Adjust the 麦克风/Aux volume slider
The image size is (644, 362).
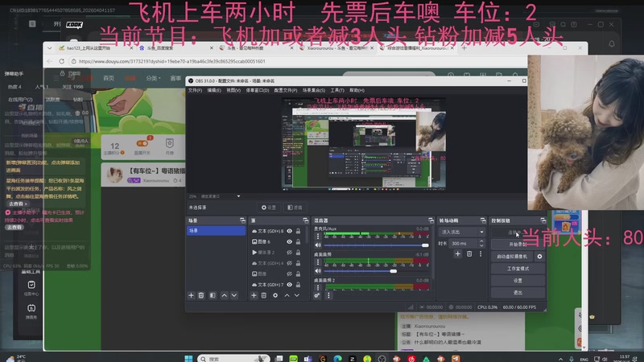[x=376, y=245]
